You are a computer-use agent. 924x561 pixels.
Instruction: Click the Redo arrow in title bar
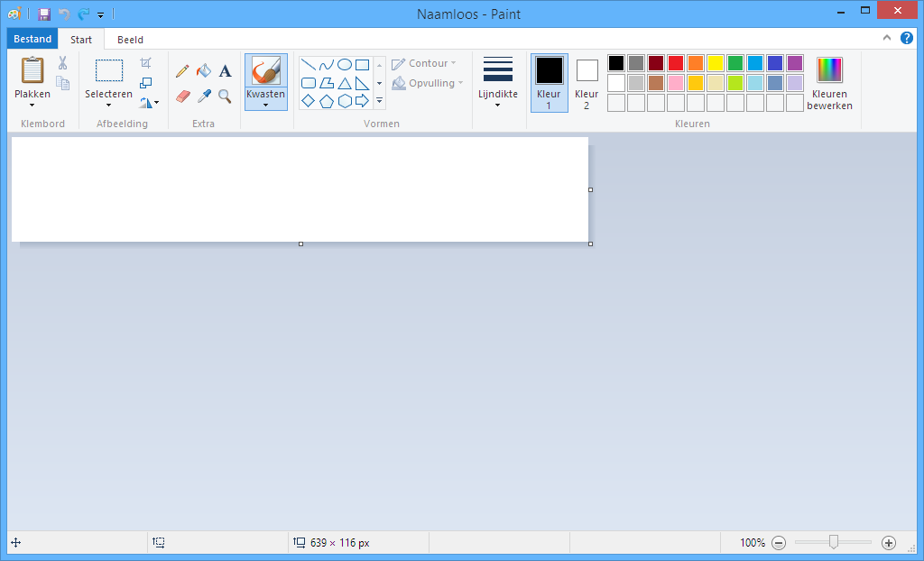pos(83,14)
